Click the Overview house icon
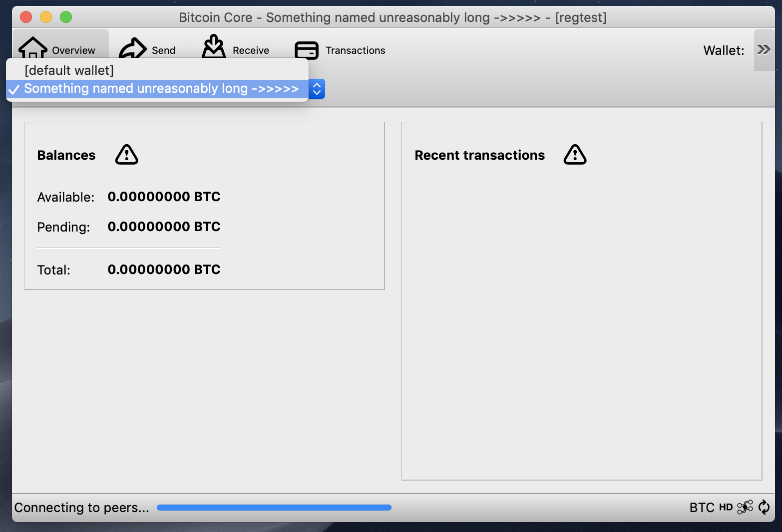 [x=33, y=48]
